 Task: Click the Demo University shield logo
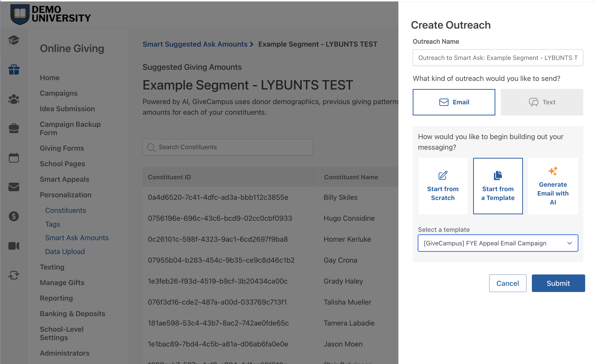tap(20, 14)
